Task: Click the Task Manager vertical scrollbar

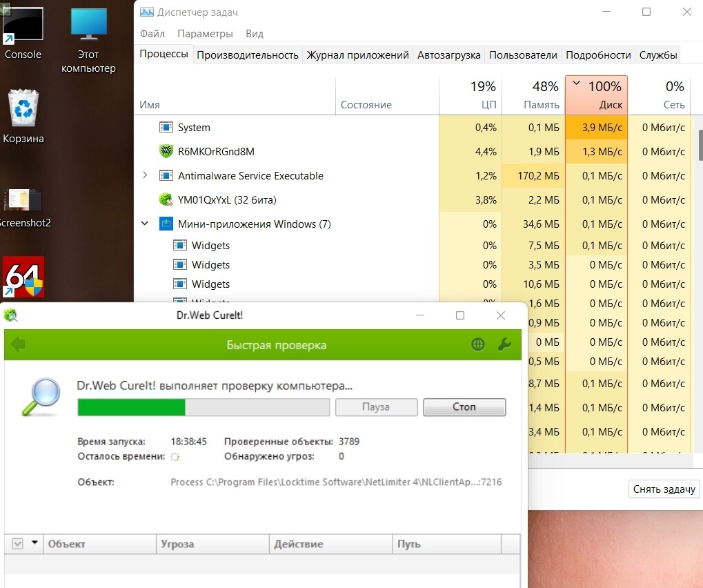Action: [x=700, y=146]
